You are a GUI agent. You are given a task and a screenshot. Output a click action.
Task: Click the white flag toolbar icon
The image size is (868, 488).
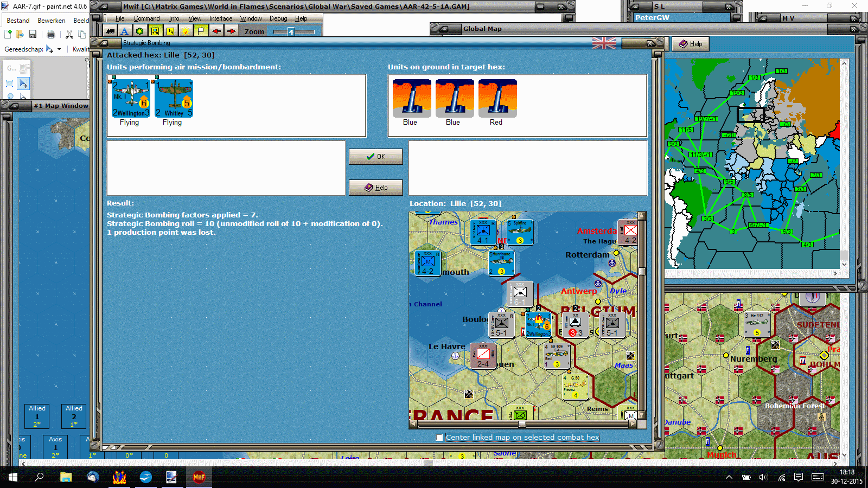click(x=201, y=31)
